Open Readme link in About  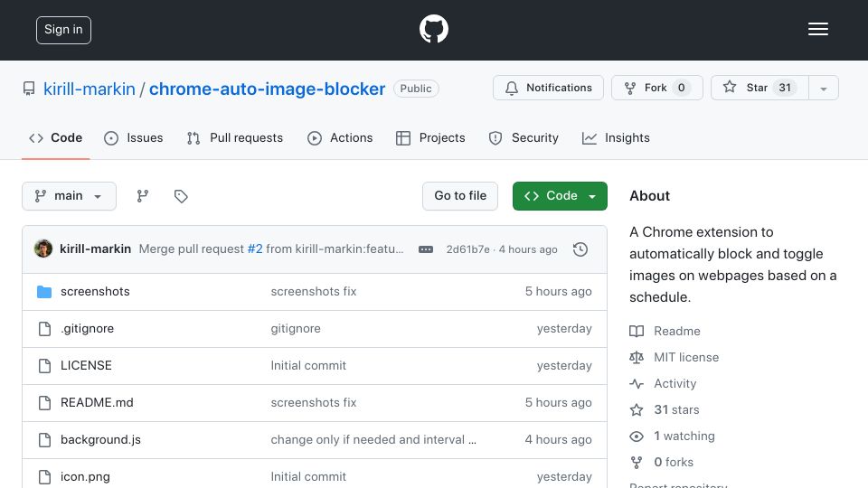click(x=665, y=331)
